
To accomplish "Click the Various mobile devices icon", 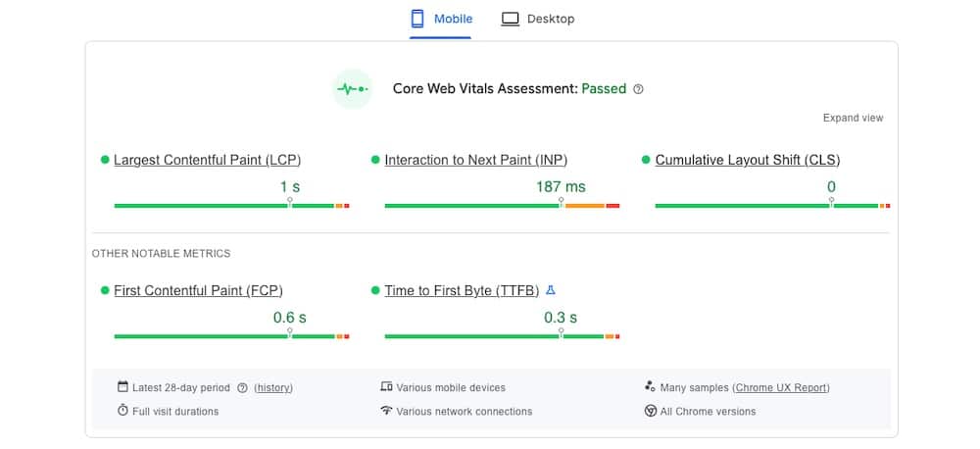I will click(x=386, y=387).
